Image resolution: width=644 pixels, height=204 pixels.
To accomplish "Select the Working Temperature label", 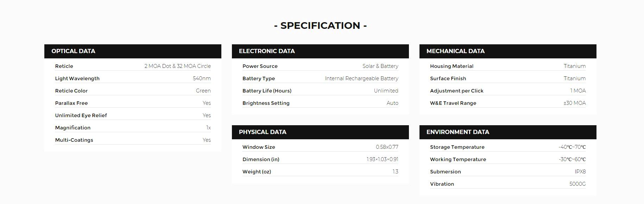I will [458, 159].
